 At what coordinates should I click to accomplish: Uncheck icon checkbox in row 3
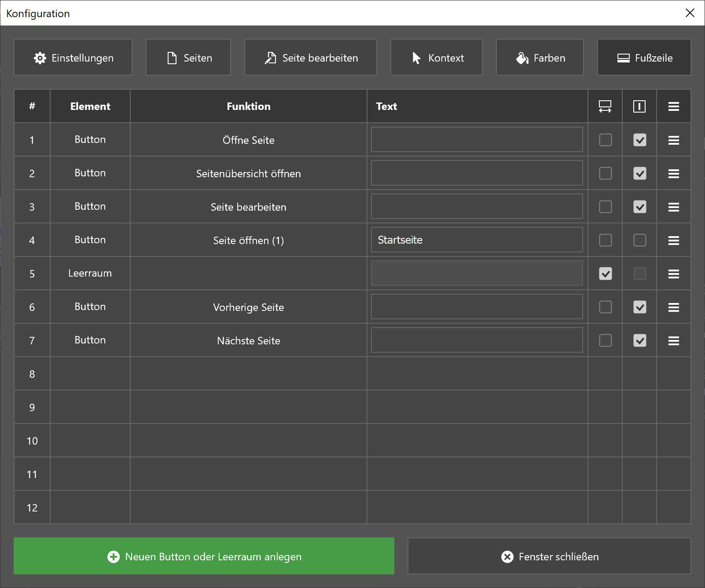640,207
